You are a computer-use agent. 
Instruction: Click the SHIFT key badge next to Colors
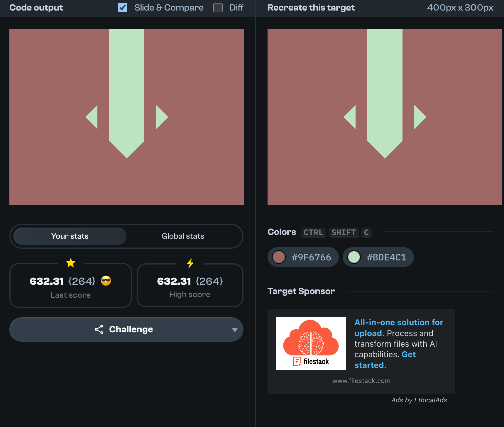(x=343, y=233)
